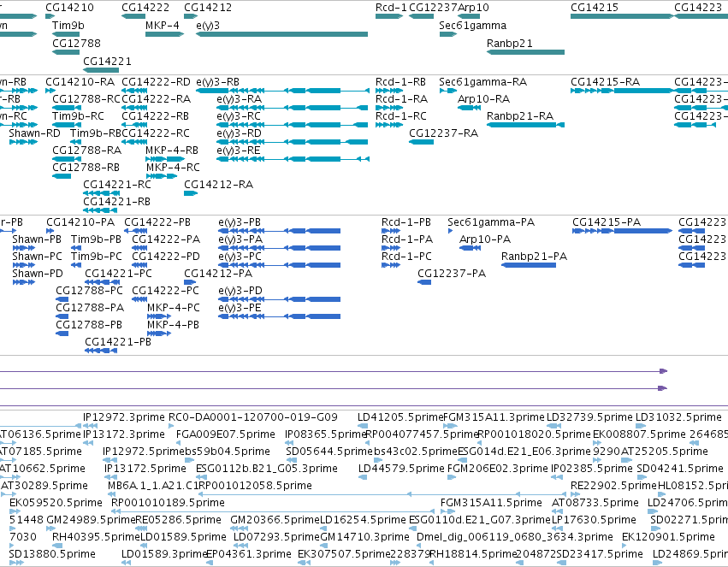Image resolution: width=728 pixels, height=567 pixels.
Task: Open the e(y)3-RE transcript label
Action: point(238,151)
